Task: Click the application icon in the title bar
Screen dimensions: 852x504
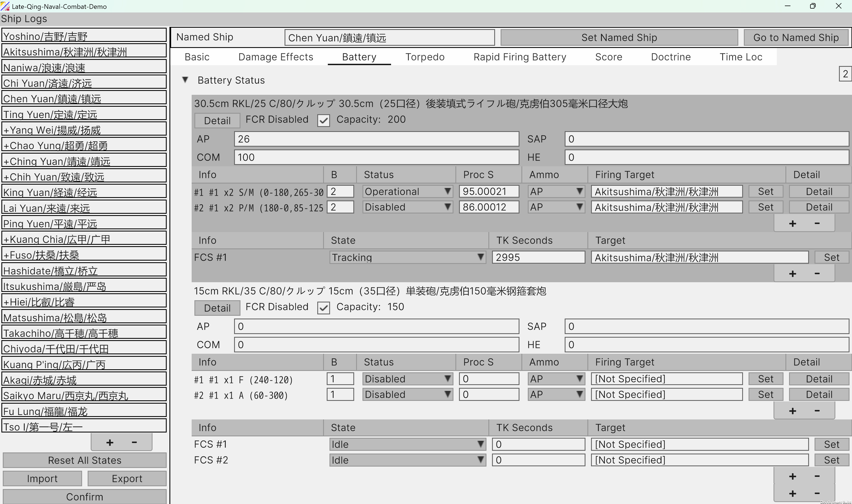Action: (x=5, y=6)
